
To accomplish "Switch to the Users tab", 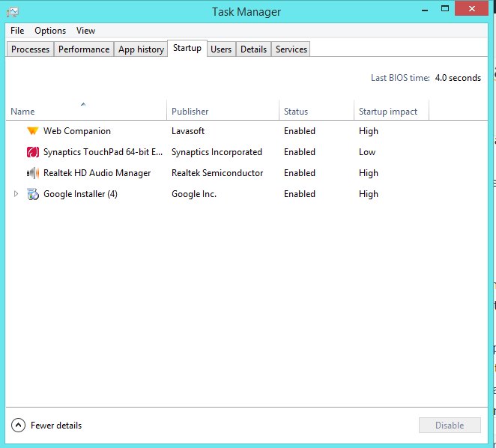I will pyautogui.click(x=221, y=49).
